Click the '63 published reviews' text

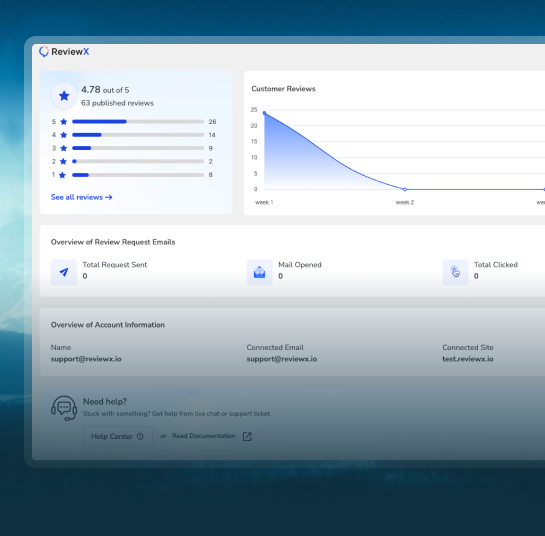coord(117,103)
